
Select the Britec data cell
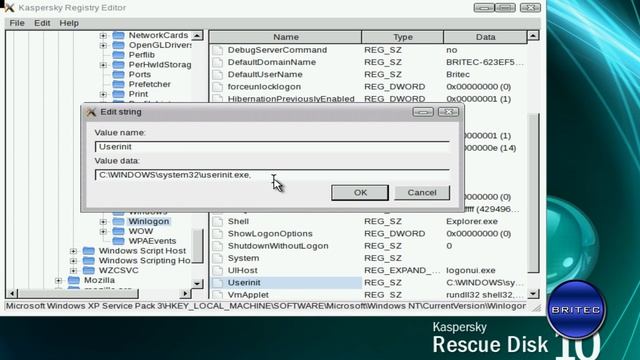tap(458, 74)
